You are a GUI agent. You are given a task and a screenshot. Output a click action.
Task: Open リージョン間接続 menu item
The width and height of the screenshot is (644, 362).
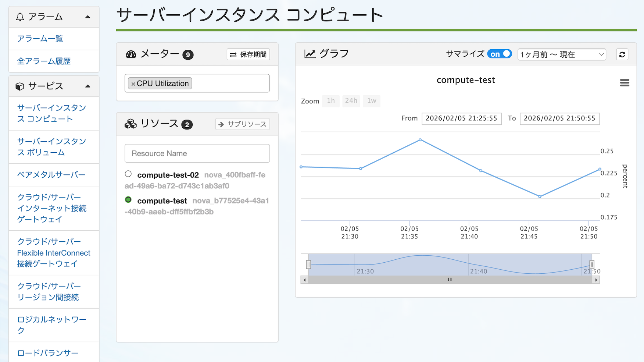(49, 292)
